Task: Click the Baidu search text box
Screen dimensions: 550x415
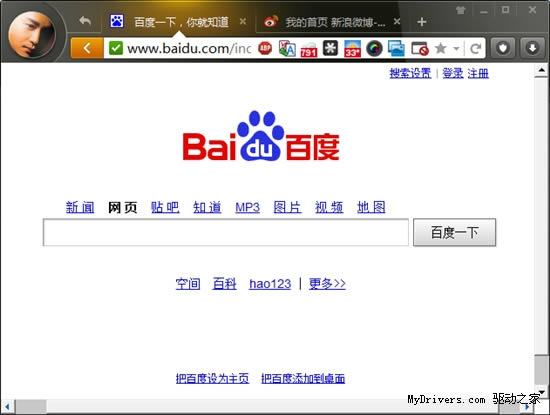Action: click(226, 233)
